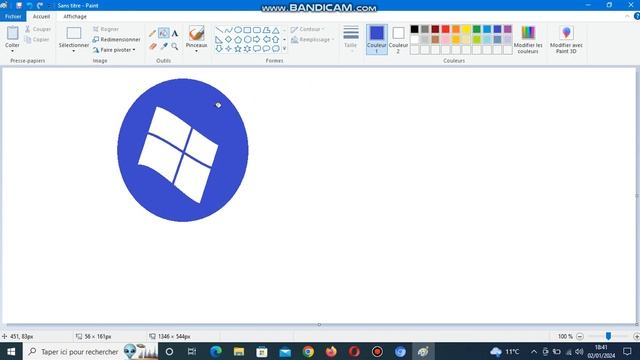Open the Faire pivoter dropdown
This screenshot has width=640, height=360.
114,50
